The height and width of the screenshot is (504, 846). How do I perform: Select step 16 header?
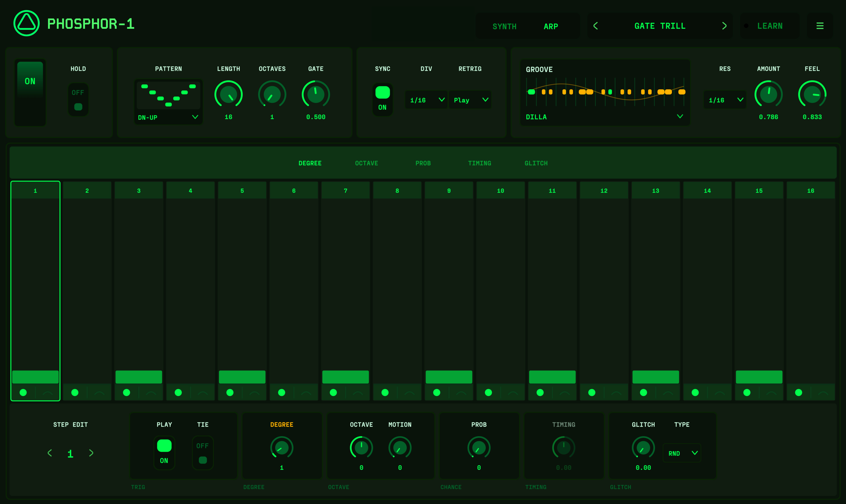point(811,191)
